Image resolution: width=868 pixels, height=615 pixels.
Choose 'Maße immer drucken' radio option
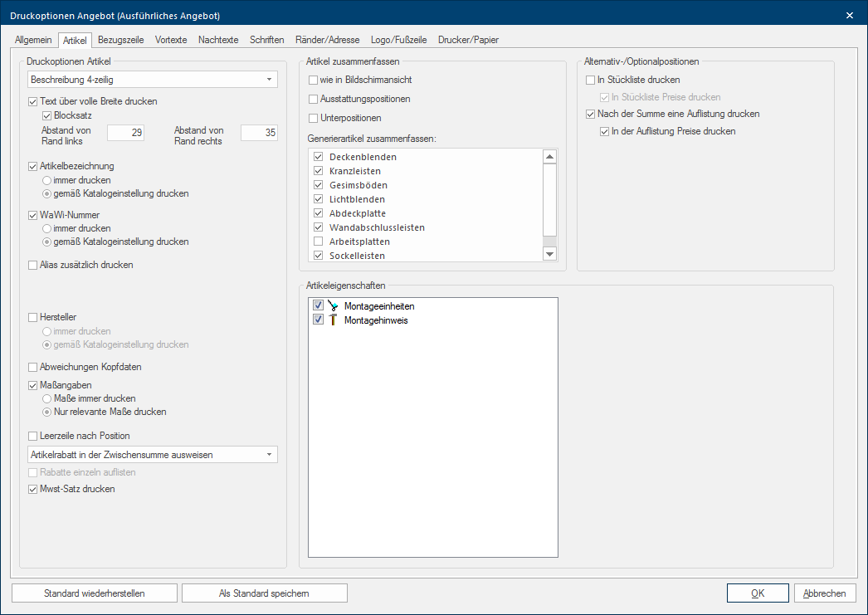(47, 398)
